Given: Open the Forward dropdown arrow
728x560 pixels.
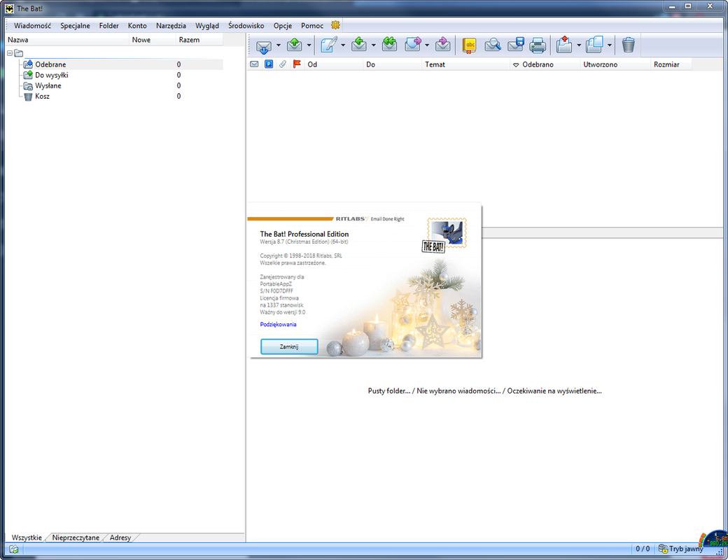Looking at the screenshot, I should coord(427,45).
